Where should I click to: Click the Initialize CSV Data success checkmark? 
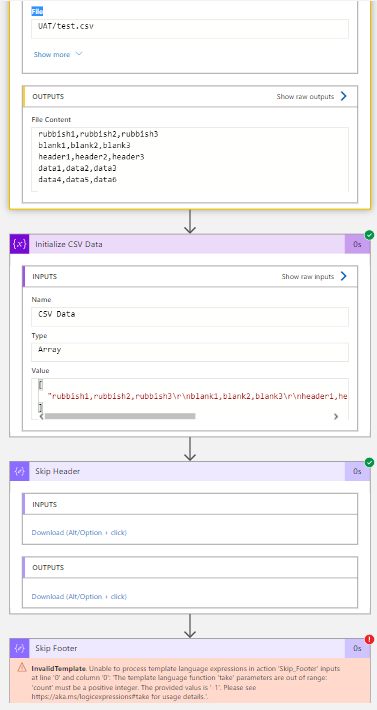click(x=369, y=235)
